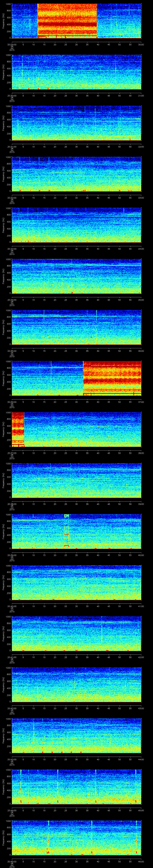Click the 1000 Hz tick in 20:33:00 panel

(8, 208)
